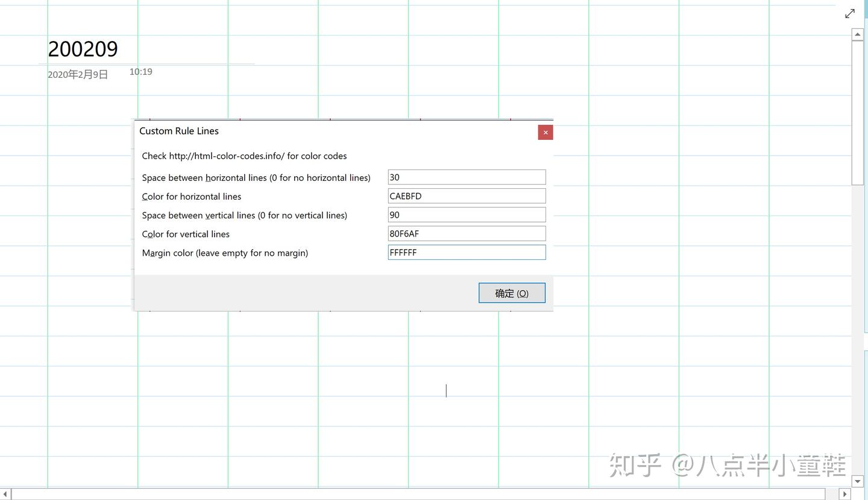Click the horizontal line color field CAEBFD
This screenshot has height=500, width=868.
point(466,195)
